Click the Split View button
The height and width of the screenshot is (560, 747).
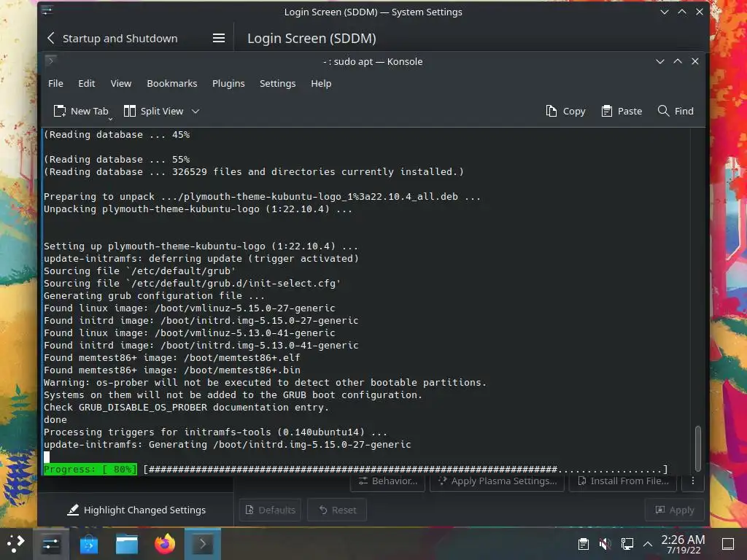[154, 111]
